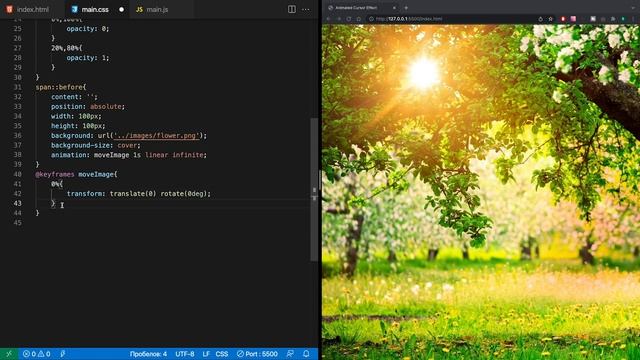
Task: Open the browser home page
Action: coord(359,19)
